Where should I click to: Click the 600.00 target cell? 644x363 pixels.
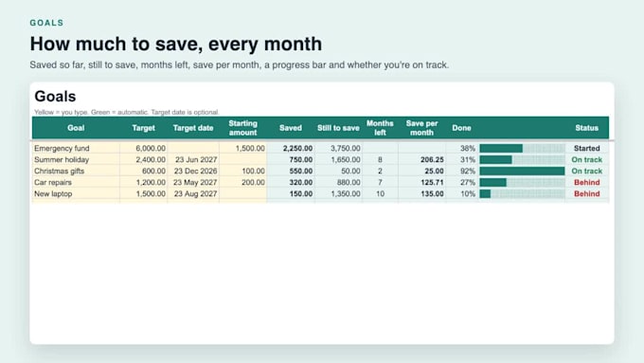click(143, 171)
